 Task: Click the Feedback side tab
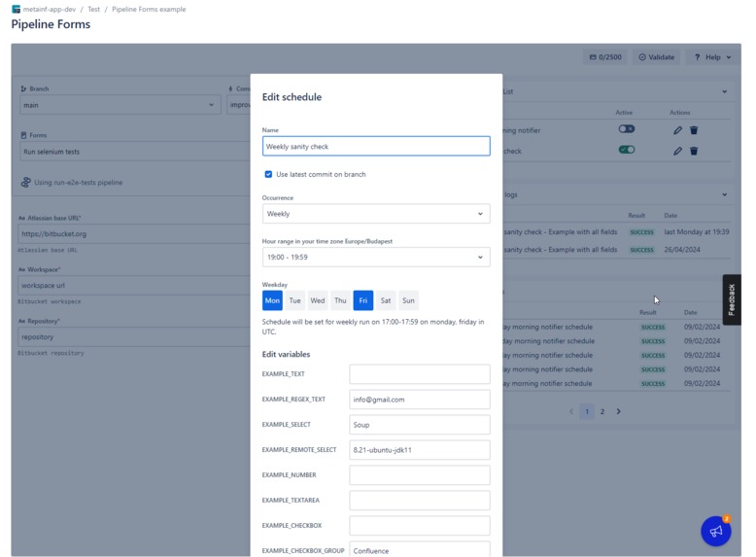click(732, 299)
